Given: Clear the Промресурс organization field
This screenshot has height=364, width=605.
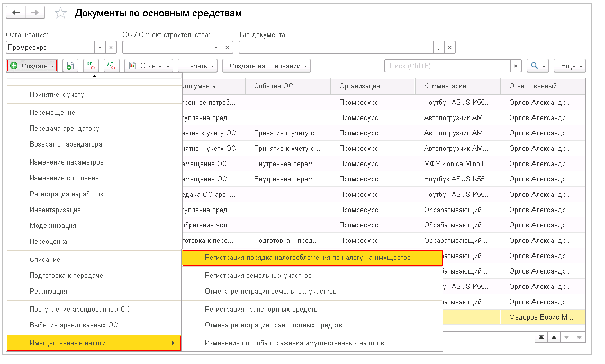Looking at the screenshot, I should [111, 48].
